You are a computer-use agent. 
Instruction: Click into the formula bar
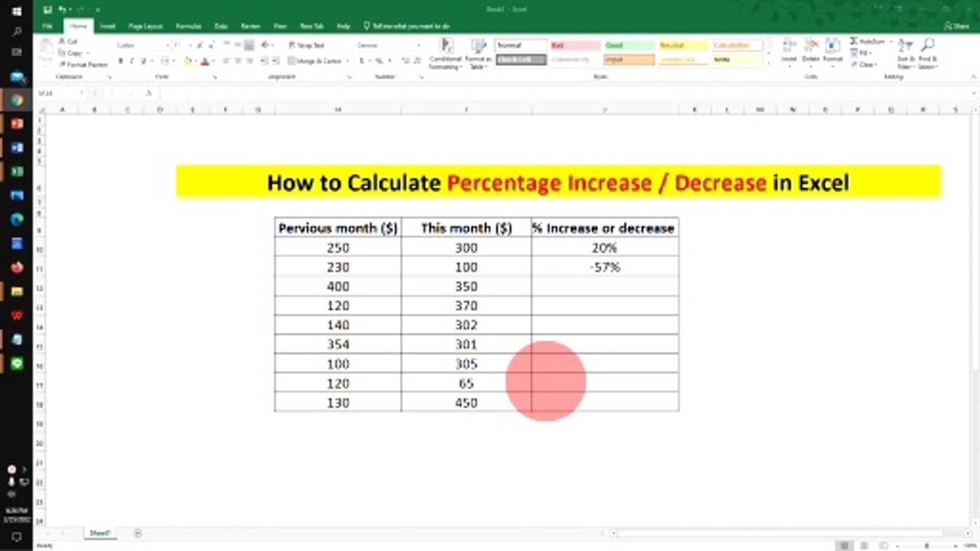click(567, 93)
